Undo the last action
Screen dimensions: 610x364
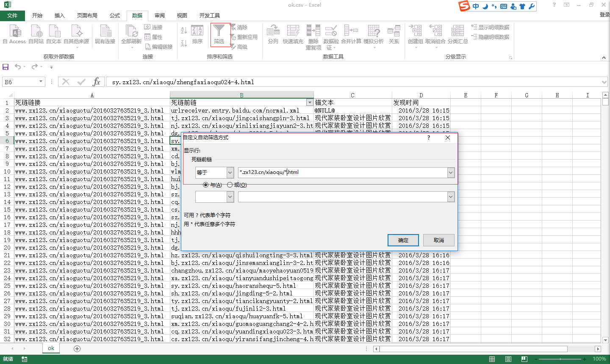tap(18, 67)
